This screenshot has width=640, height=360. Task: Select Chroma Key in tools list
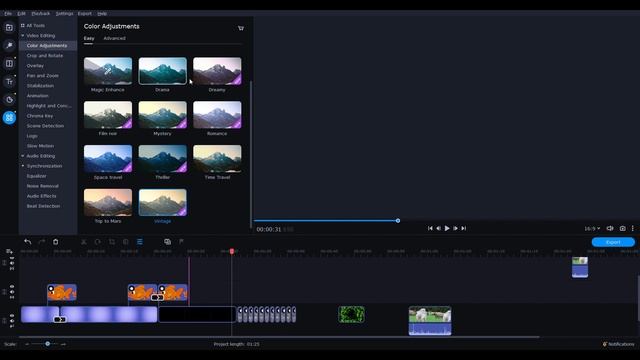(x=40, y=116)
